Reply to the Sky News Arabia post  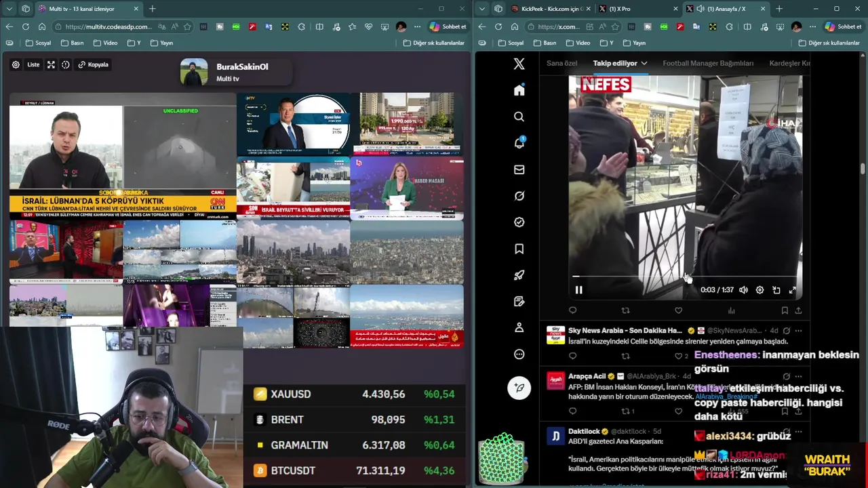point(573,356)
